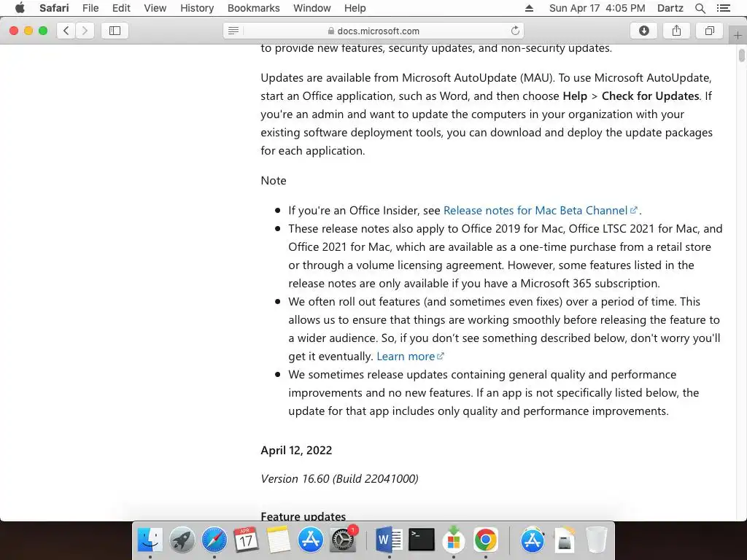Show the Safari downloads list

click(x=643, y=31)
